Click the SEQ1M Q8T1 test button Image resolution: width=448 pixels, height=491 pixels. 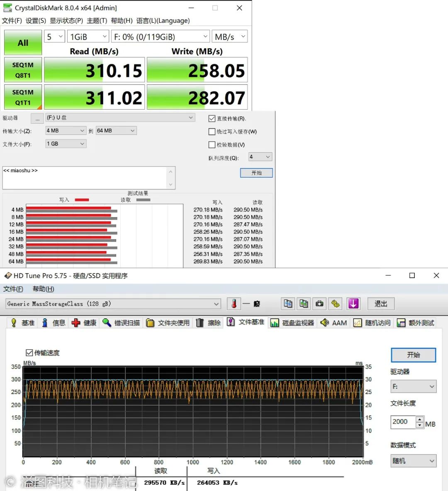pos(23,70)
